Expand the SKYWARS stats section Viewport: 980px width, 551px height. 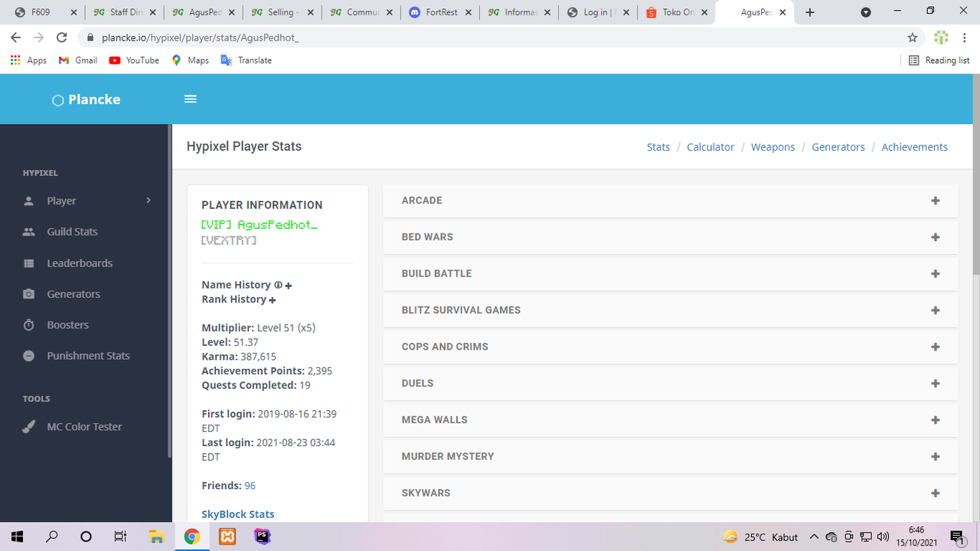[x=670, y=493]
